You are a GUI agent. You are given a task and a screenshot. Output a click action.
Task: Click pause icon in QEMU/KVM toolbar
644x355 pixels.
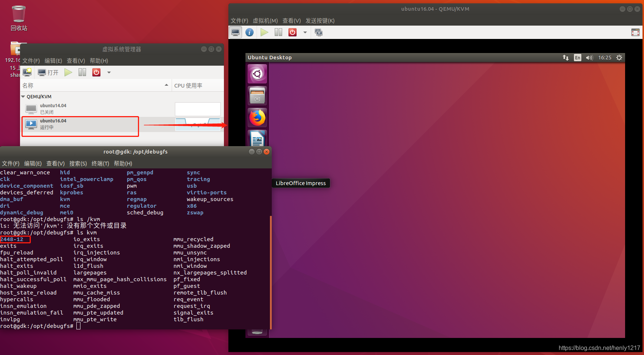(x=278, y=32)
